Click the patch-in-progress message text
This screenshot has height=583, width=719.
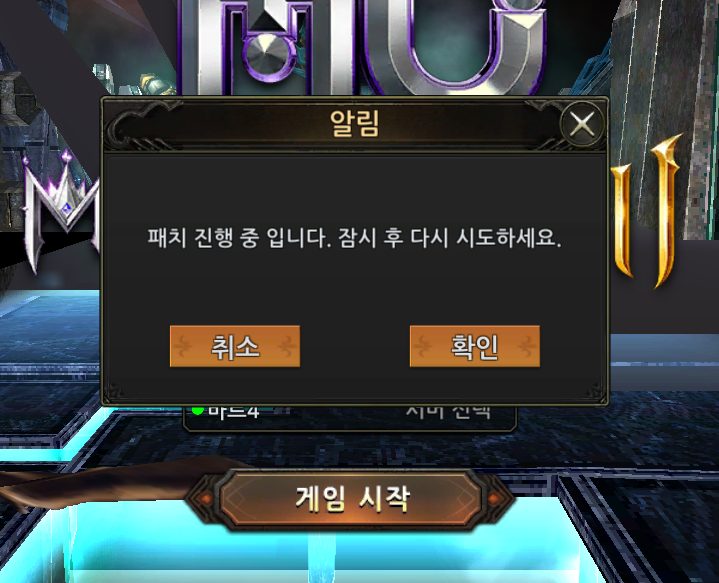click(354, 238)
